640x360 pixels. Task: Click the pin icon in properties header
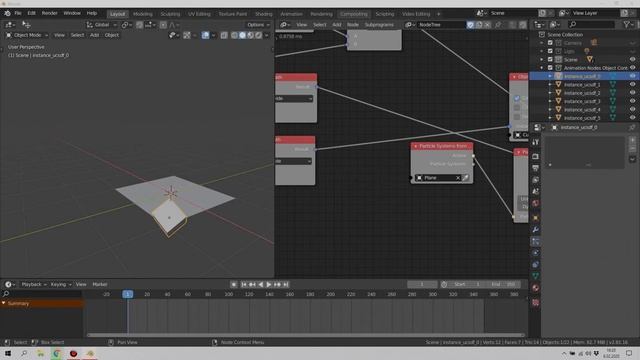point(632,127)
